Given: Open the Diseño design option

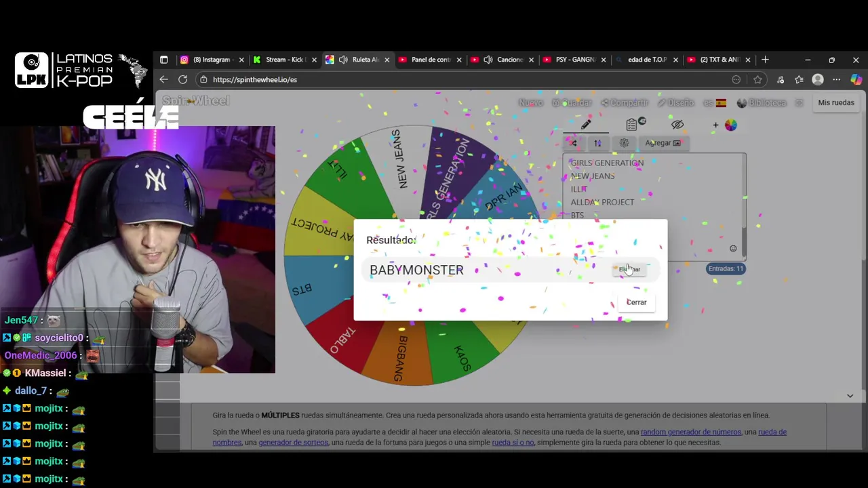Looking at the screenshot, I should pos(675,103).
